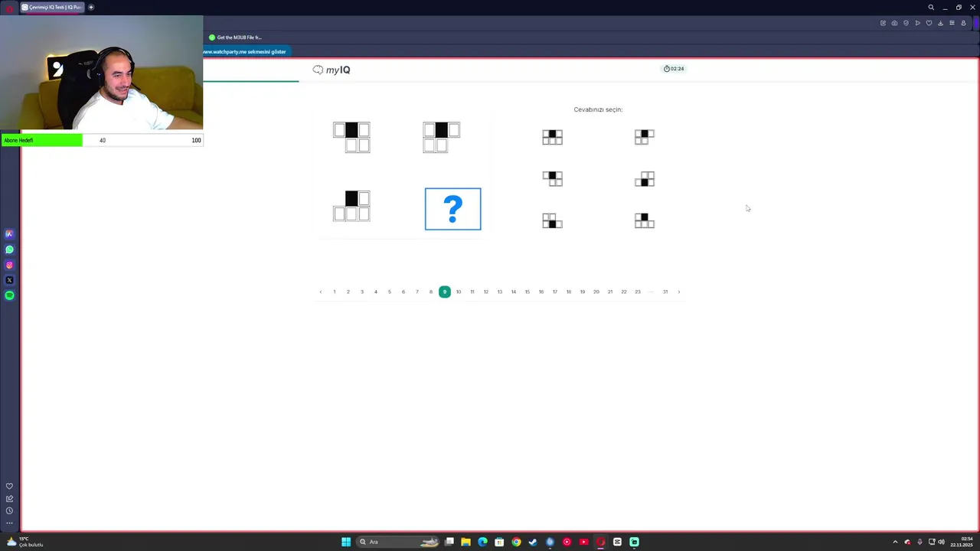Image resolution: width=980 pixels, height=551 pixels.
Task: Jump to question 5
Action: point(390,292)
